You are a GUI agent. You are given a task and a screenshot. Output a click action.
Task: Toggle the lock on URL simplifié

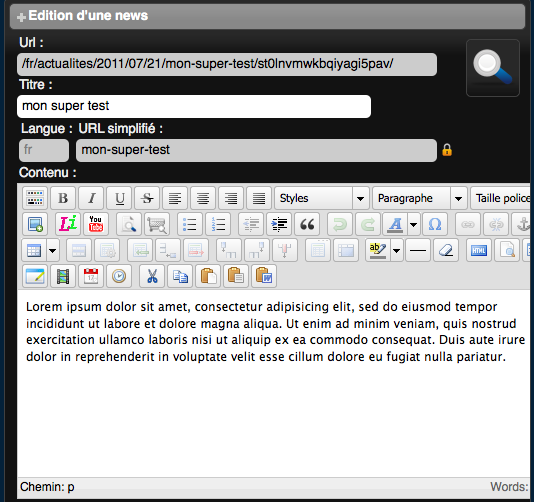447,150
